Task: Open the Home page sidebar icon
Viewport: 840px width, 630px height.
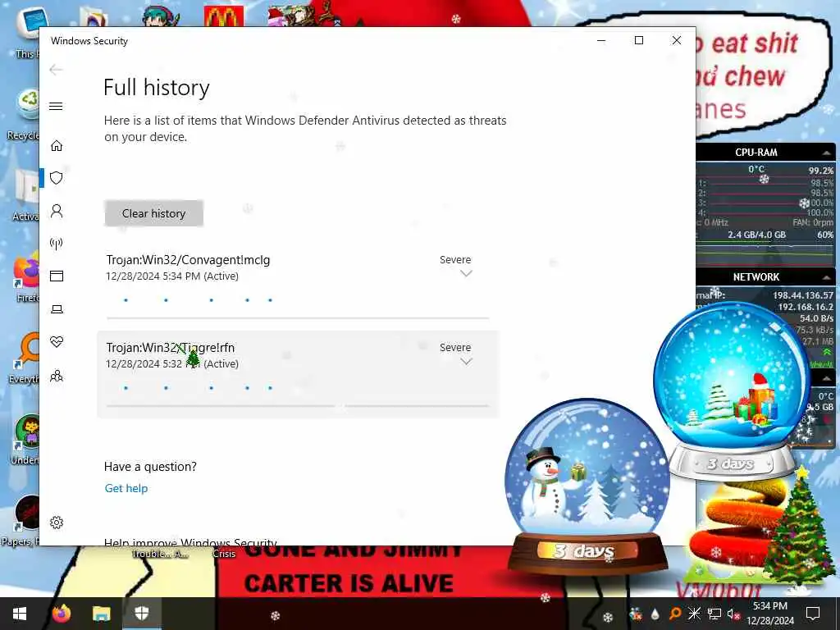Action: (57, 146)
